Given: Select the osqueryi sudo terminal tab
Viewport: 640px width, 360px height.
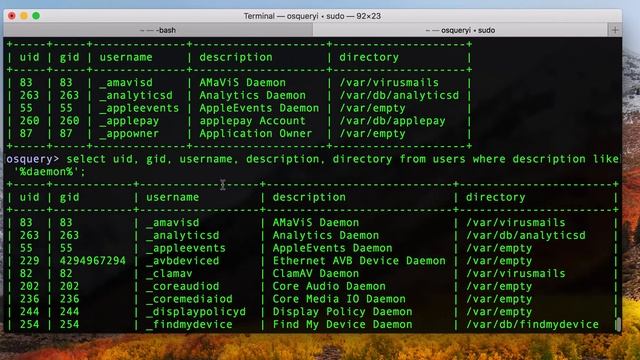Looking at the screenshot, I should click(x=460, y=30).
